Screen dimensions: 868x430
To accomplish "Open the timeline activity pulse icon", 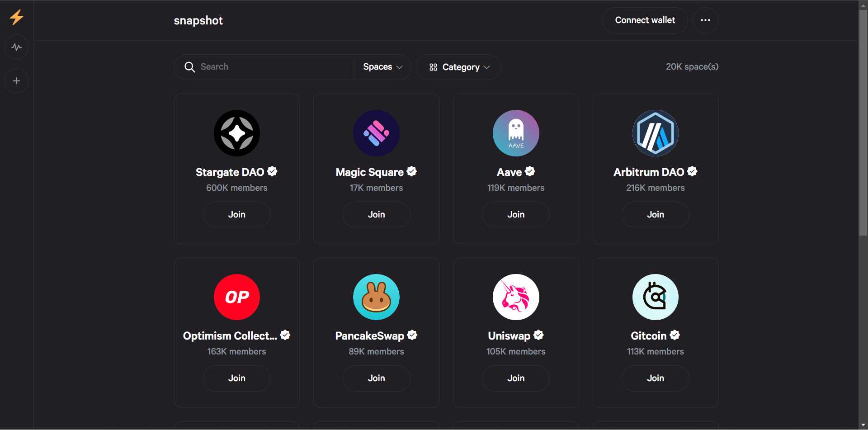I will [17, 47].
